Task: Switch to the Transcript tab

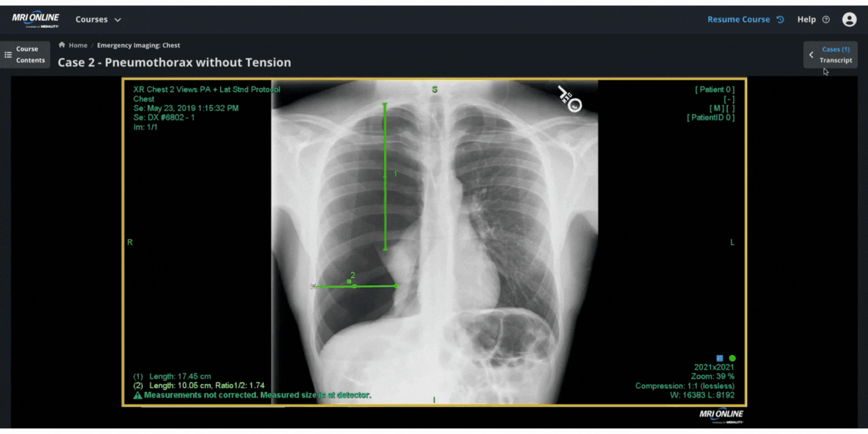Action: point(836,60)
